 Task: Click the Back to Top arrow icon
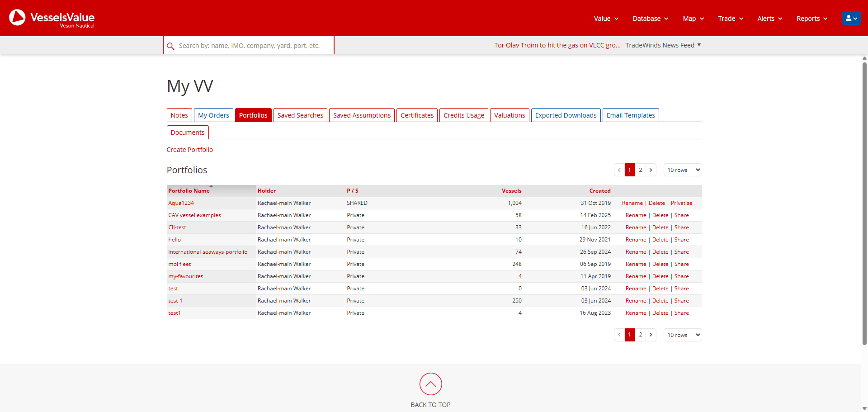pos(430,384)
